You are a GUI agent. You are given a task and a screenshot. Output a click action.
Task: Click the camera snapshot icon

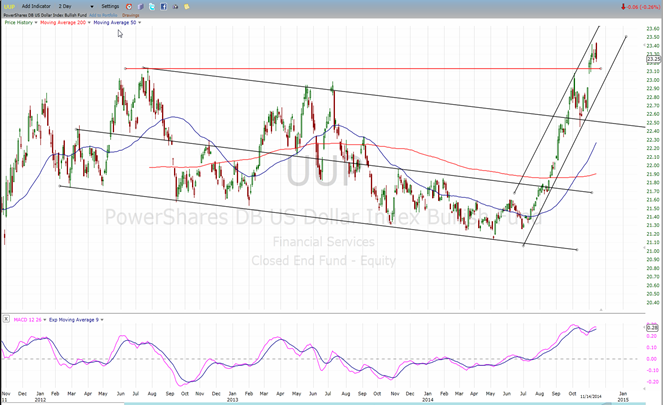point(175,7)
